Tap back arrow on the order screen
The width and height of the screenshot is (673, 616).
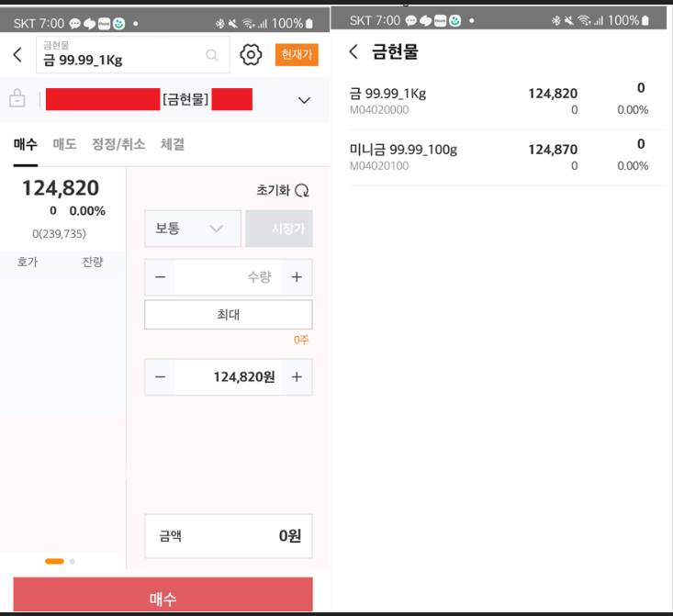click(17, 54)
